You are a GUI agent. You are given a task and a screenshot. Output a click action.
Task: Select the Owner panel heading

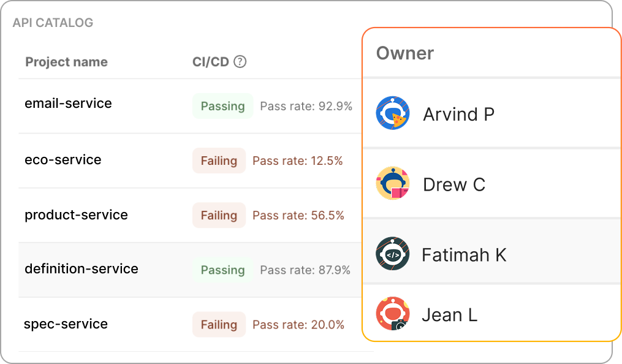point(404,53)
